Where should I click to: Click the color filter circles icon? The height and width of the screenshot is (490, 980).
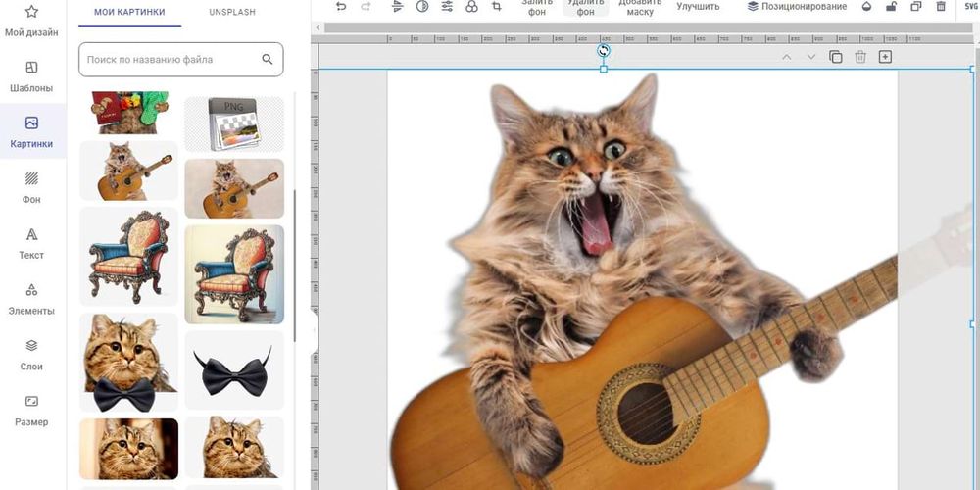[471, 7]
